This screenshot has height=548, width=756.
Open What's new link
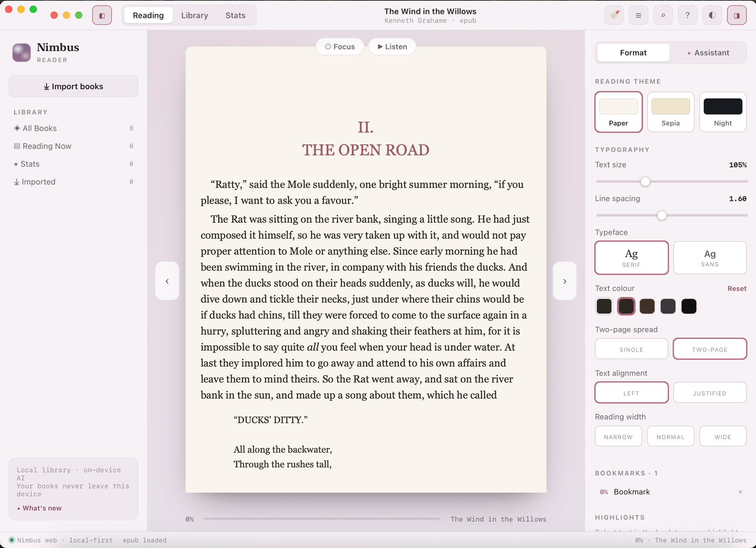click(39, 508)
